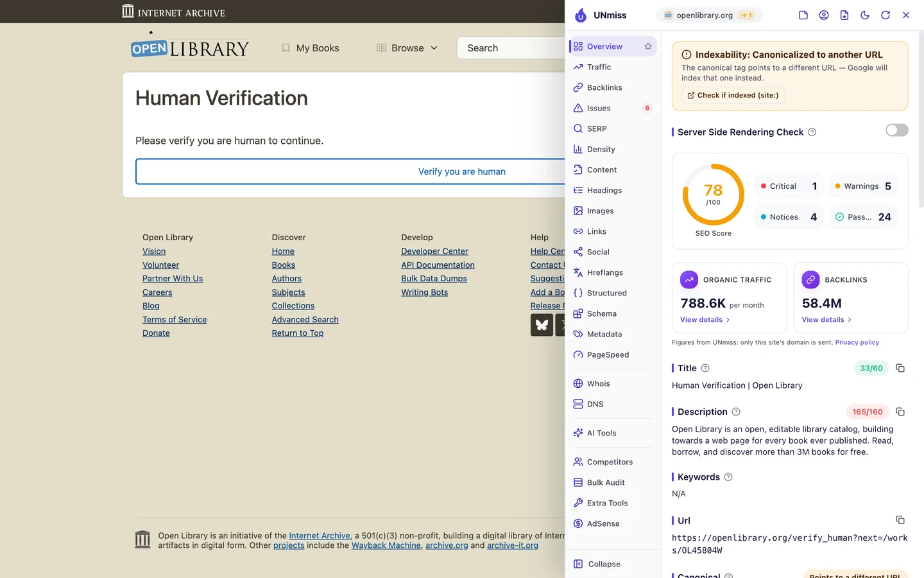Click the Warnings count card
The image size is (924, 578).
tap(863, 186)
